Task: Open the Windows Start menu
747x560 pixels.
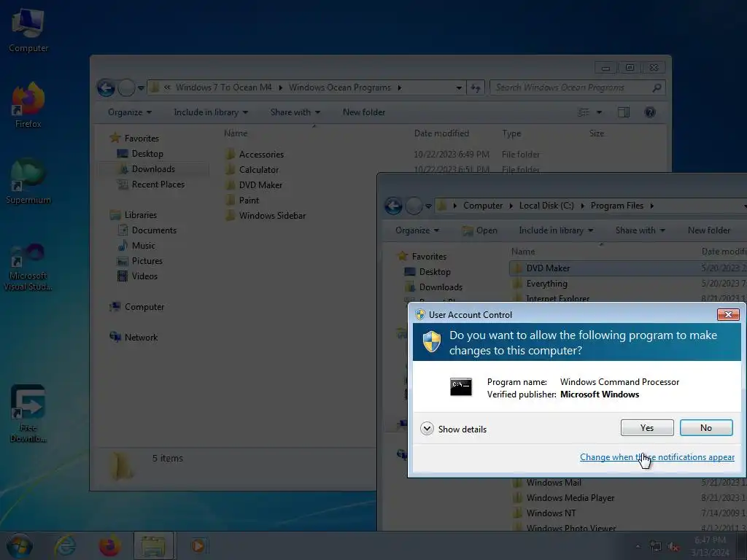Action: click(20, 545)
